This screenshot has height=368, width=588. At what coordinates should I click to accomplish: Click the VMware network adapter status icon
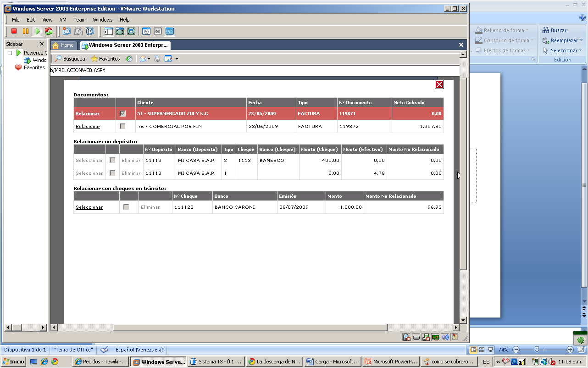(435, 337)
